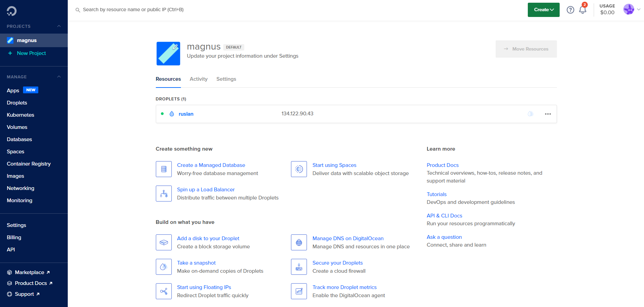
Task: Open Container Registry in the sidebar
Action: coord(29,164)
